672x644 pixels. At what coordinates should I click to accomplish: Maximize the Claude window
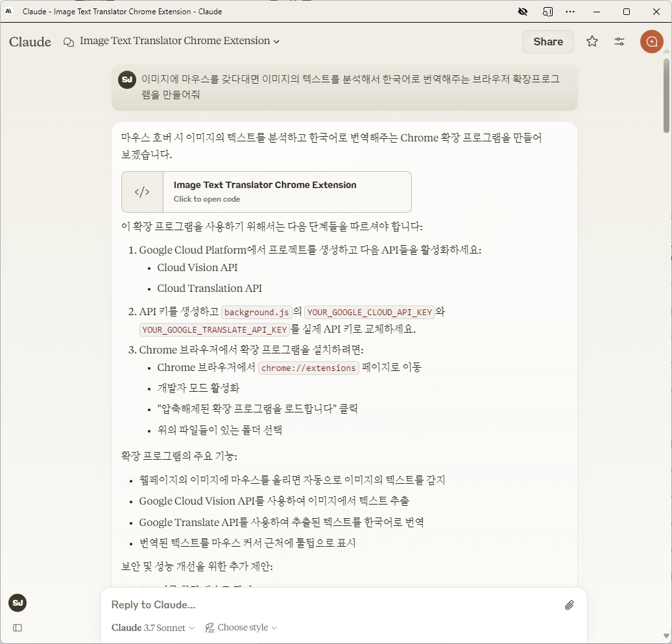(626, 12)
